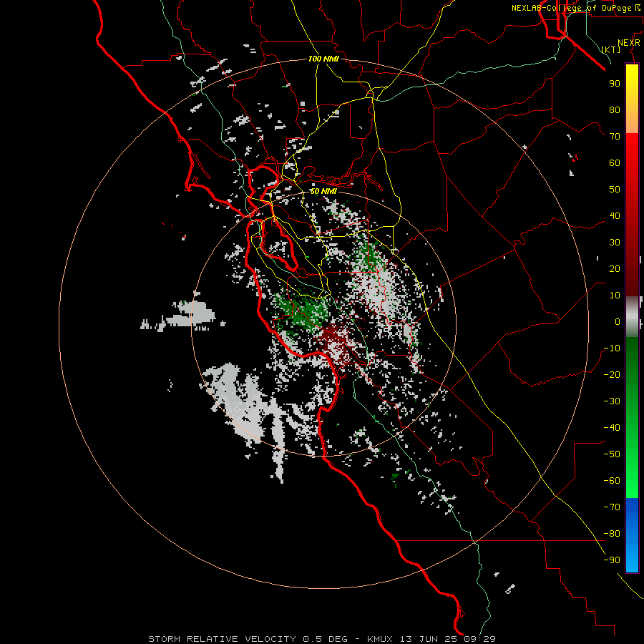Select the 0 value on velocity scale

(618, 321)
